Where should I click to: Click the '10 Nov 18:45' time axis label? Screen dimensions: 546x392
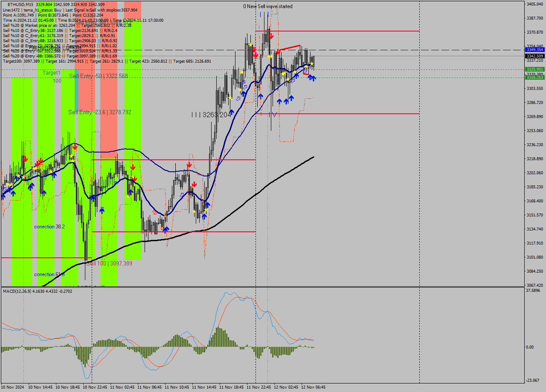click(x=67, y=387)
